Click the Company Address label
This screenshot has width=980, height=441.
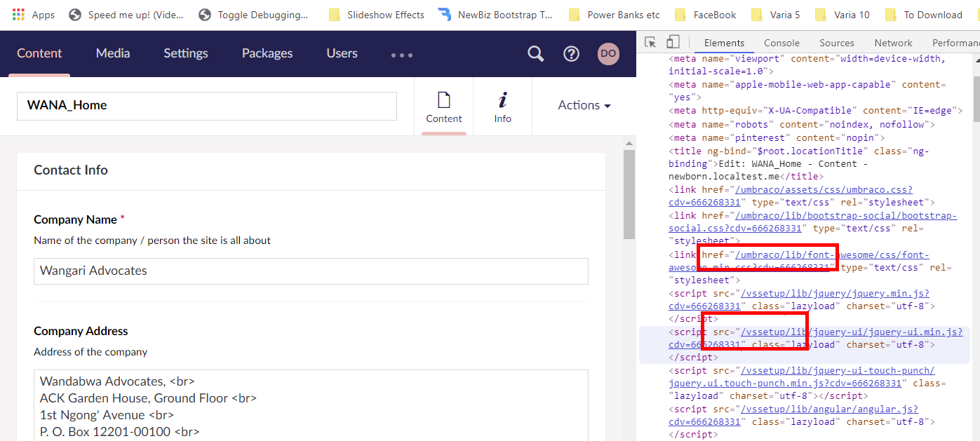pyautogui.click(x=81, y=331)
